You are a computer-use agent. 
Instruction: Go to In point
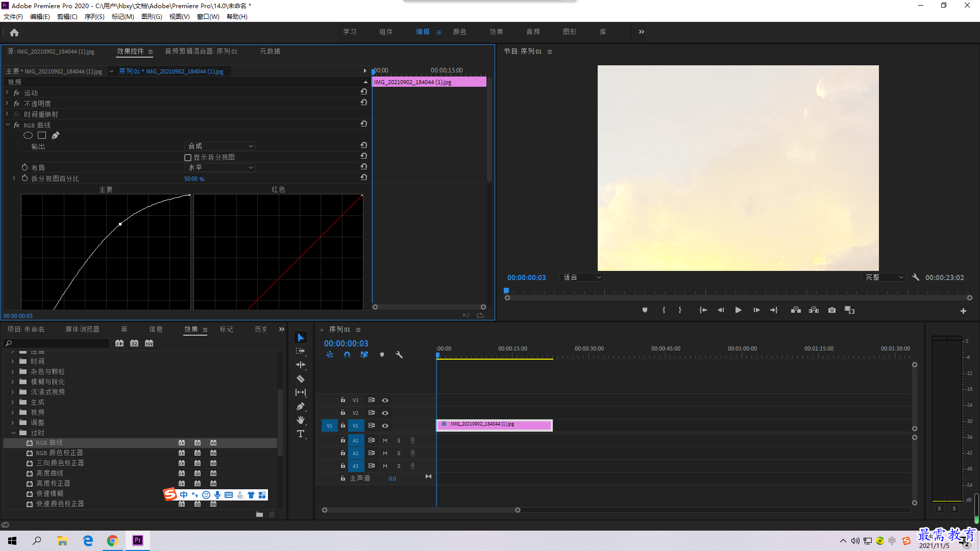click(703, 310)
